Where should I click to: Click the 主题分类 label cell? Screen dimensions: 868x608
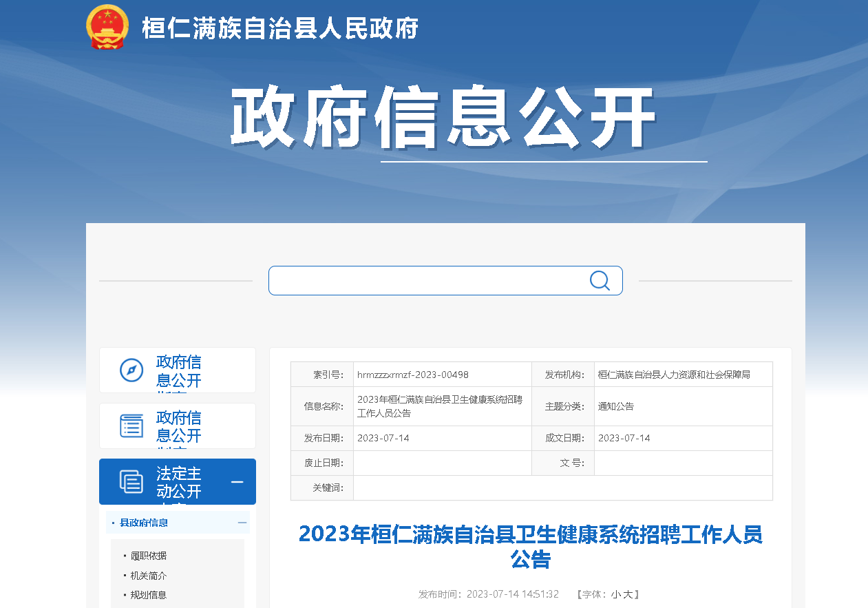click(x=563, y=406)
